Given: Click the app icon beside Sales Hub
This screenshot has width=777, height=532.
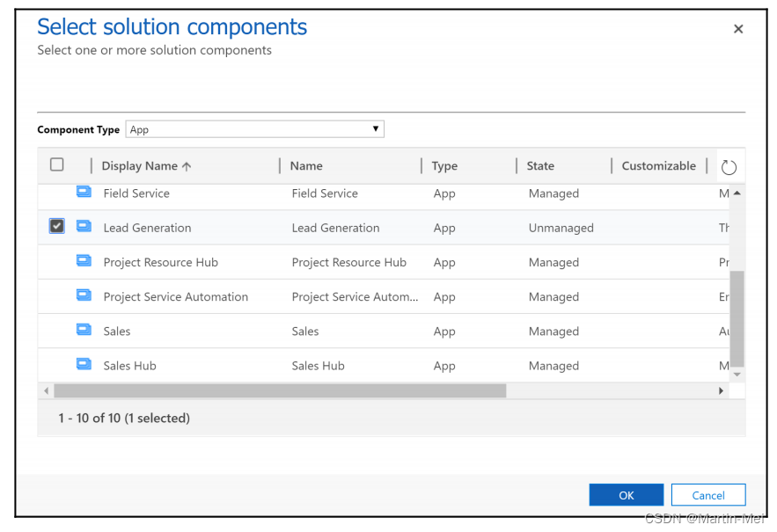Looking at the screenshot, I should click(x=84, y=364).
